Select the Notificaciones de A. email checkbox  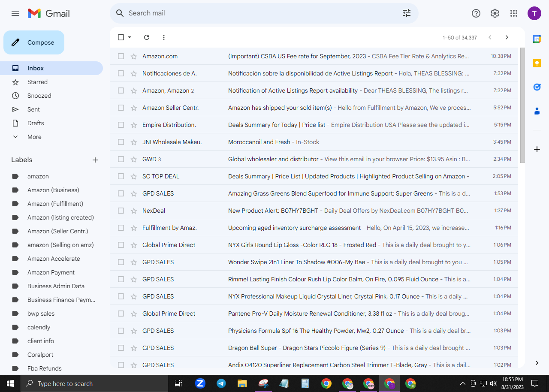(121, 73)
